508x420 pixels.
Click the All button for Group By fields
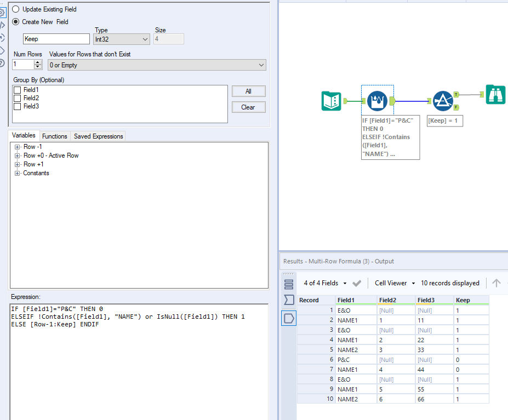(249, 90)
